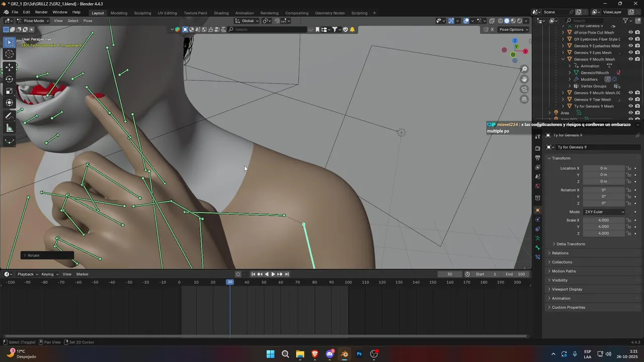Screen dimensions: 644x362
Task: Open rotation Mode ZXY Euler dropdown
Action: [x=604, y=212]
